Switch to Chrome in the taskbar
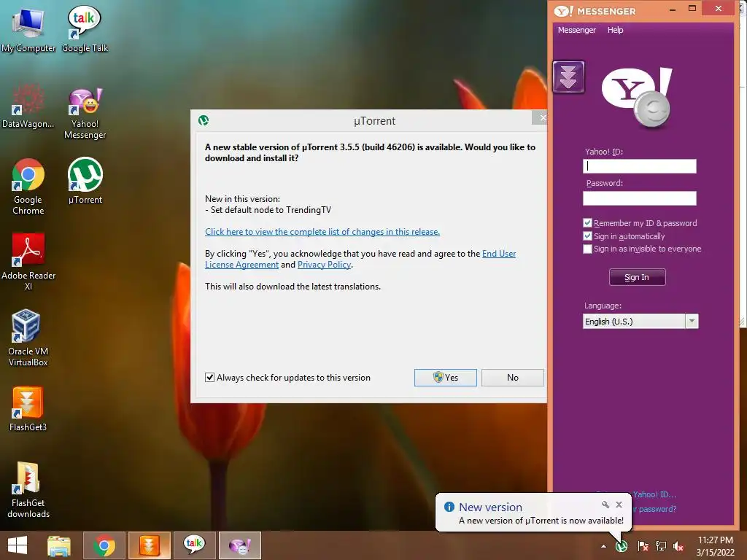The width and height of the screenshot is (747, 560). (x=104, y=545)
